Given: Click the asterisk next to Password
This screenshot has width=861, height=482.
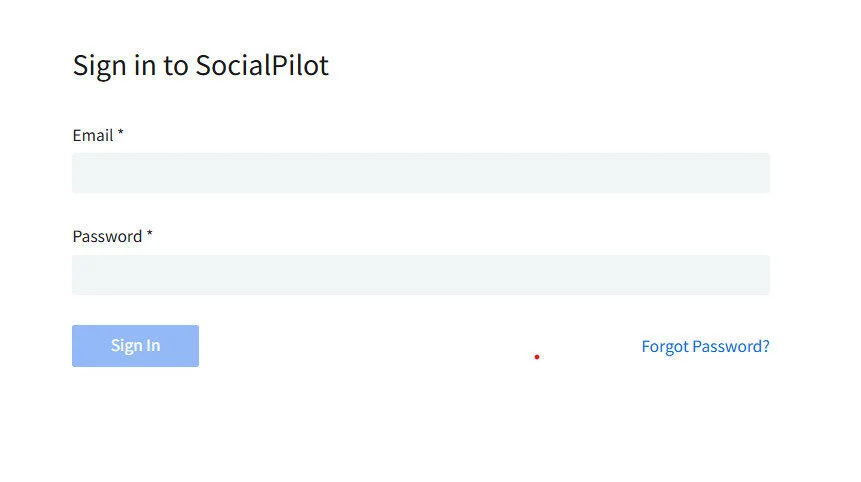Looking at the screenshot, I should pos(150,236).
